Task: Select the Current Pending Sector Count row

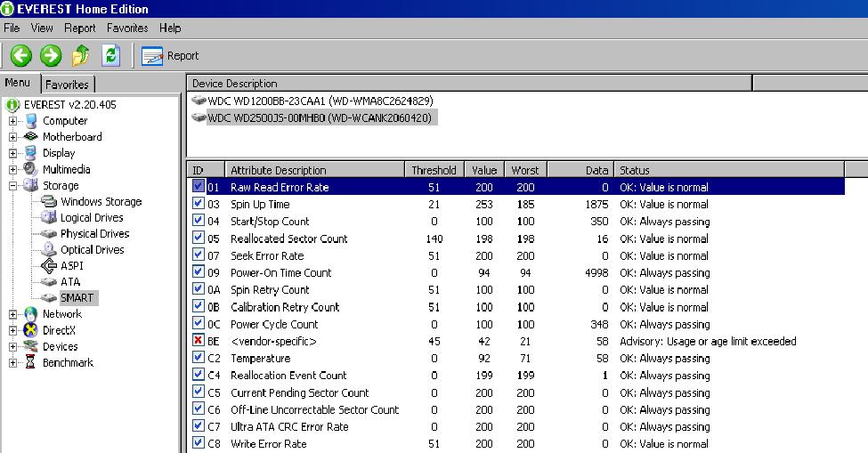Action: pyautogui.click(x=516, y=392)
